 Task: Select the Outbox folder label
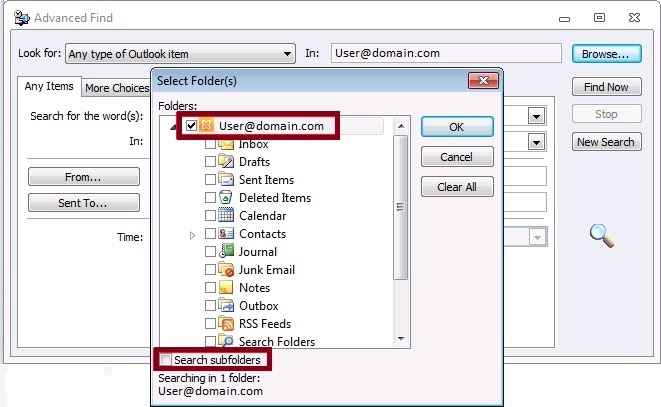pyautogui.click(x=258, y=305)
